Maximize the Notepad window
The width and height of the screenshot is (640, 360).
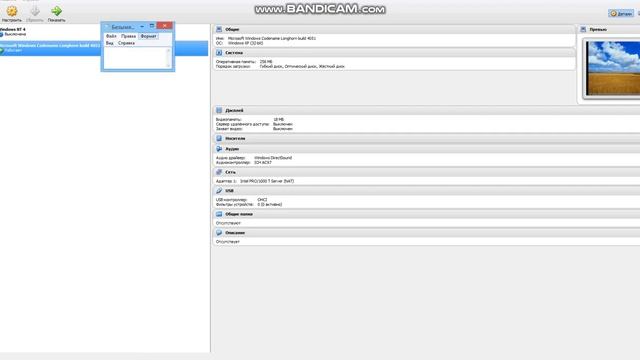[152, 26]
